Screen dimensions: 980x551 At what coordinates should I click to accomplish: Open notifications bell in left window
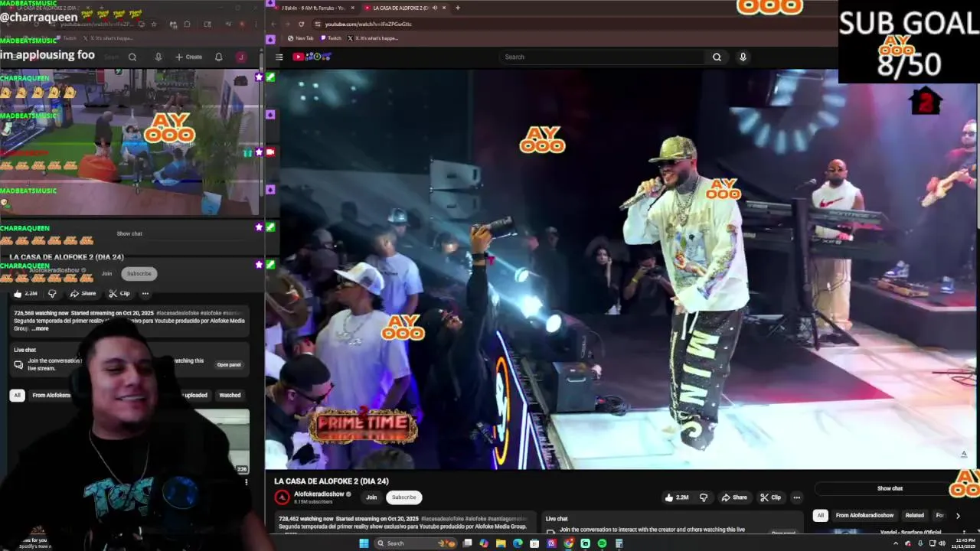pos(218,57)
